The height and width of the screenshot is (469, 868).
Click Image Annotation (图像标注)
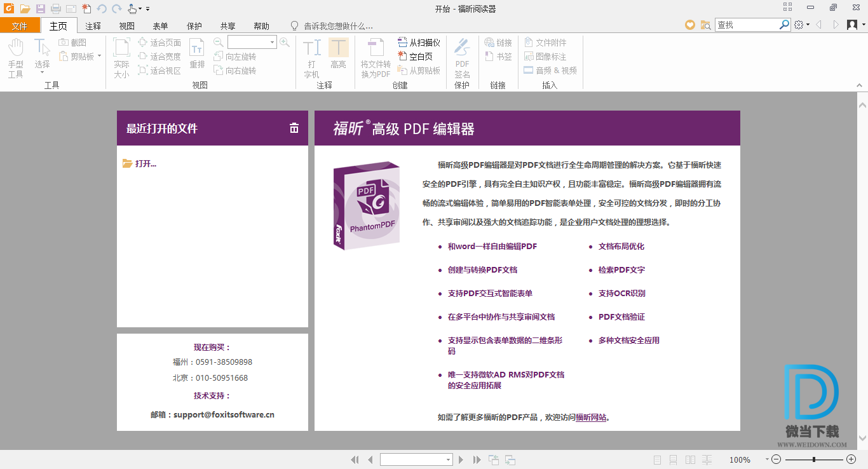(545, 57)
